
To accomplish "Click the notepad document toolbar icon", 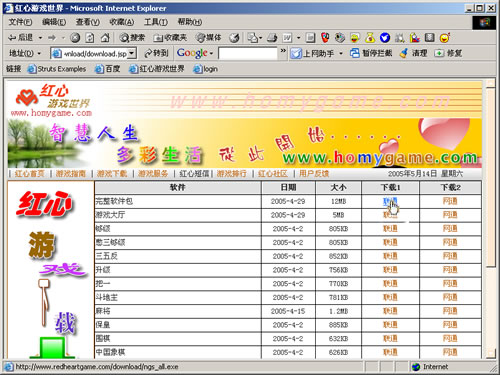I will [x=310, y=38].
